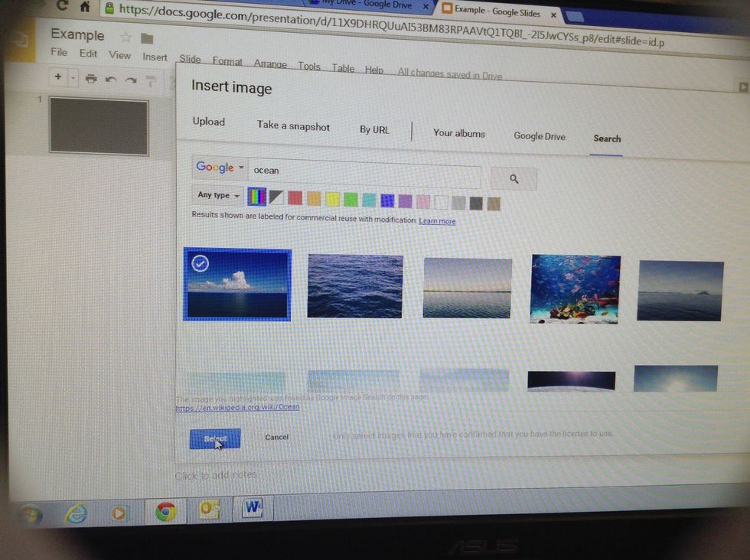Screen dimensions: 750x560
Task: Switch to the Your albums tab
Action: [x=459, y=133]
